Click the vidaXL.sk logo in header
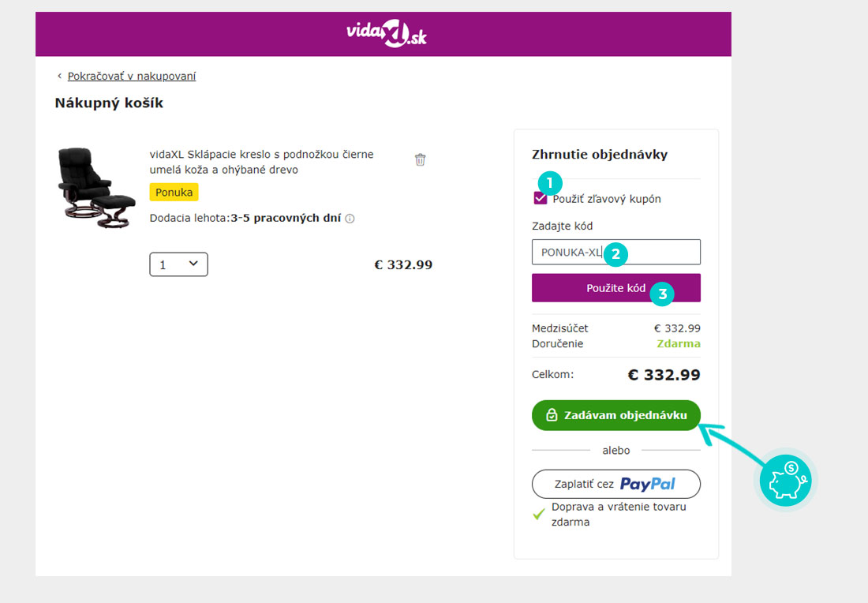 pos(386,34)
